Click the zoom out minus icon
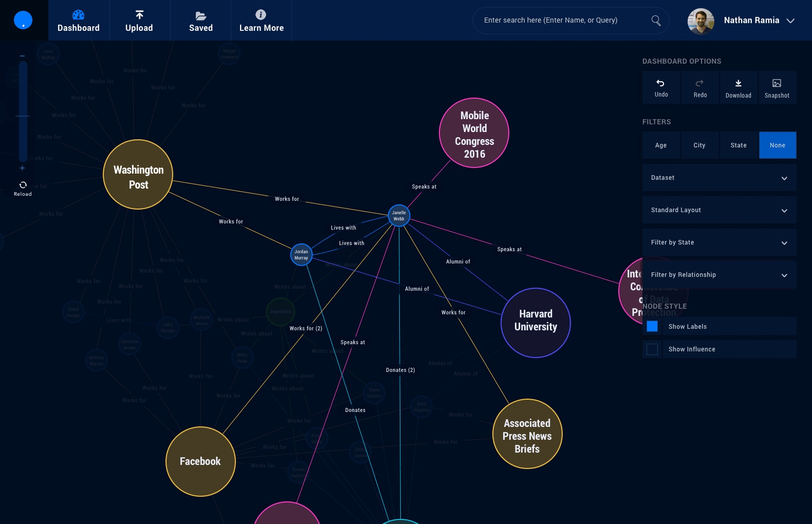The image size is (812, 524). click(x=22, y=55)
